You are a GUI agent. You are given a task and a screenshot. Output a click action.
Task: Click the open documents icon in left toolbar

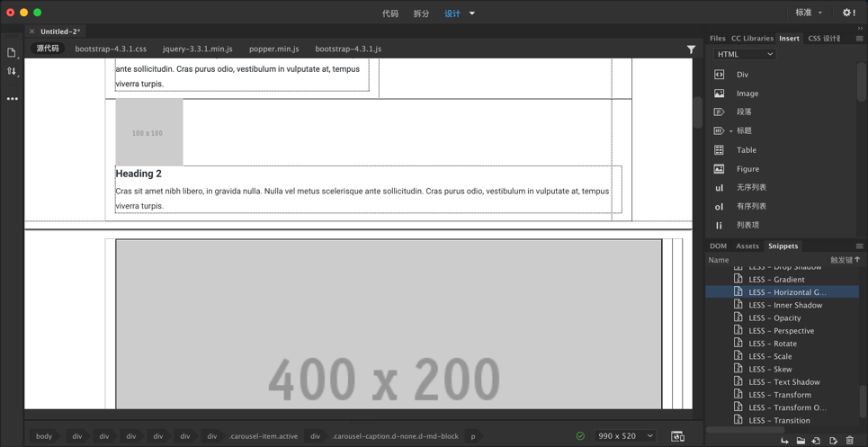11,52
